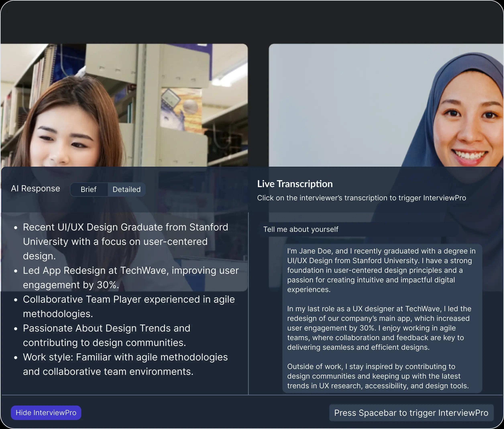504x429 pixels.
Task: Click the 'Outside of work' paragraph
Action: click(x=378, y=376)
